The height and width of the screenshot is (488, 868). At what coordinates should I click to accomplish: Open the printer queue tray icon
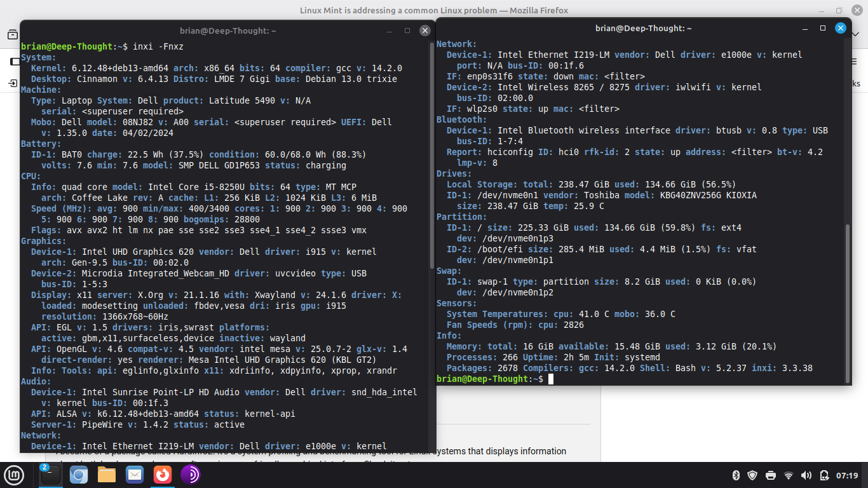point(770,475)
